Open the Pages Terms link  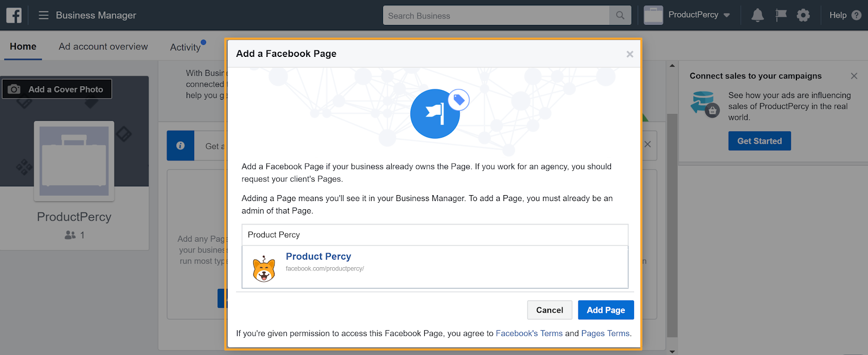click(605, 333)
